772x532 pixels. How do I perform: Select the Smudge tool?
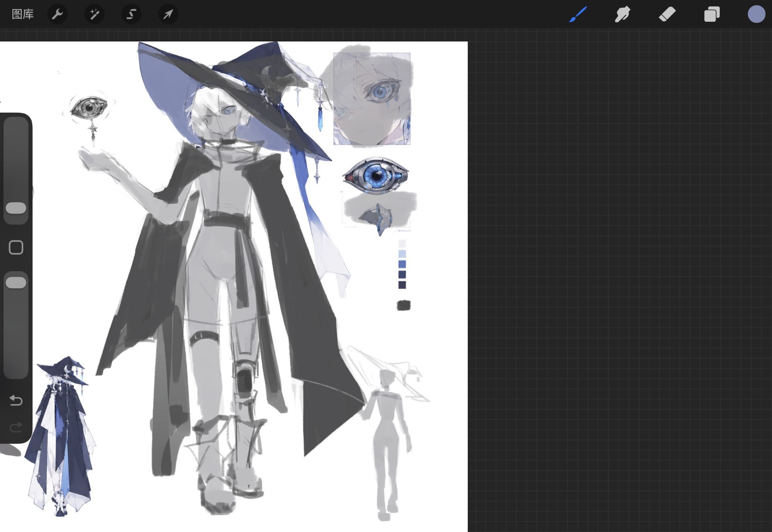coord(622,14)
